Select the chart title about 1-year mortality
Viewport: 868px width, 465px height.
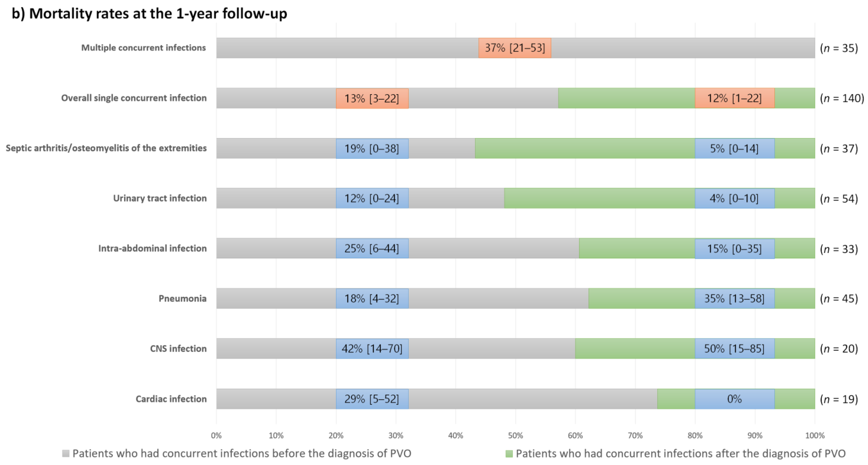149,13
